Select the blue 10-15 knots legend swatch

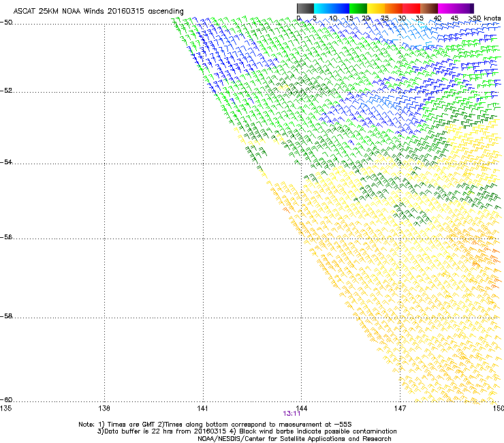pos(341,8)
